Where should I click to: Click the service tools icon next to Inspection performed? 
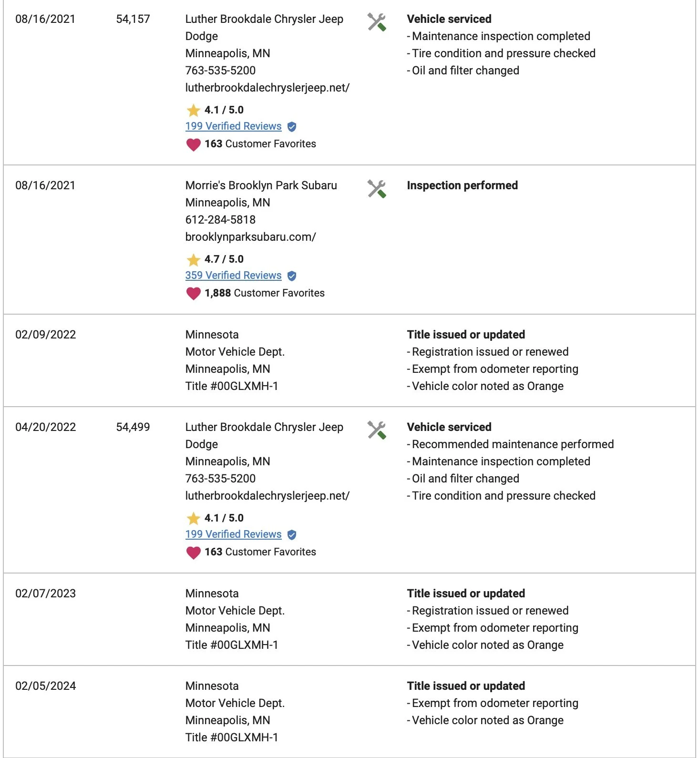click(x=377, y=189)
